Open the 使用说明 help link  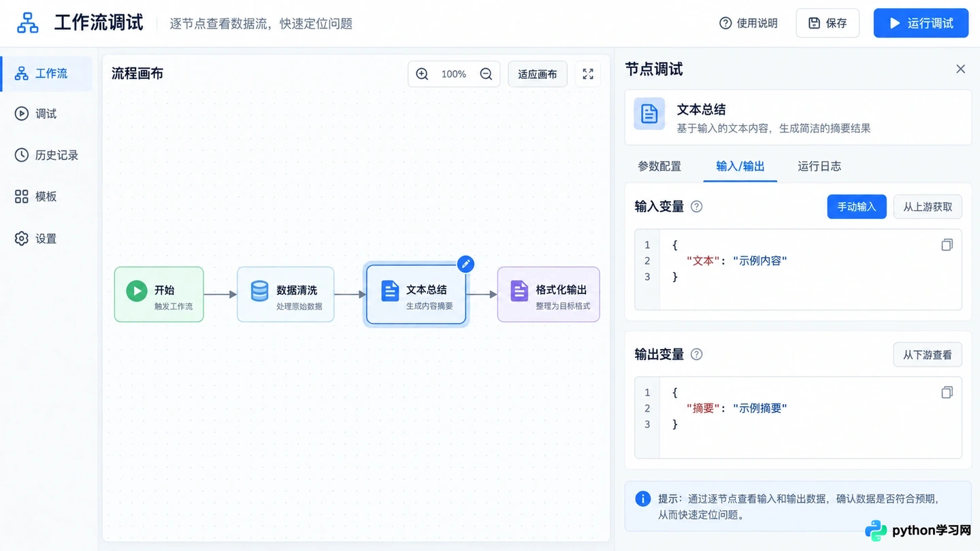tap(749, 23)
